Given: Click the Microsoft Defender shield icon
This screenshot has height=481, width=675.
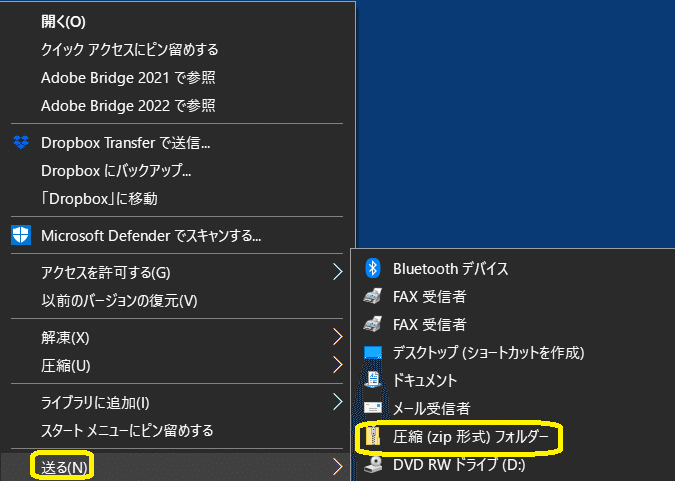Looking at the screenshot, I should pos(21,236).
